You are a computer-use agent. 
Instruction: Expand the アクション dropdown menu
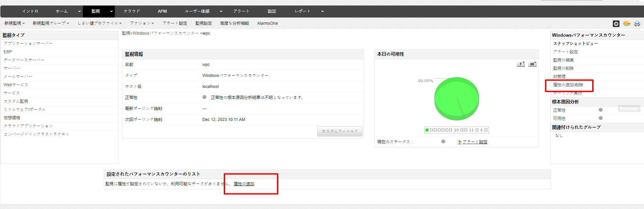point(142,23)
